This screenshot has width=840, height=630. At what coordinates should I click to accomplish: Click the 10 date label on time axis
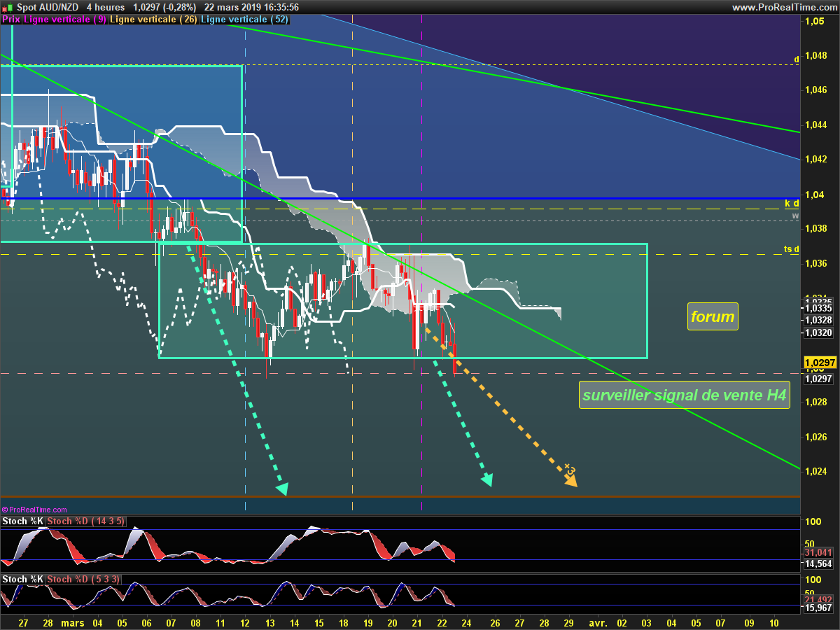773,622
